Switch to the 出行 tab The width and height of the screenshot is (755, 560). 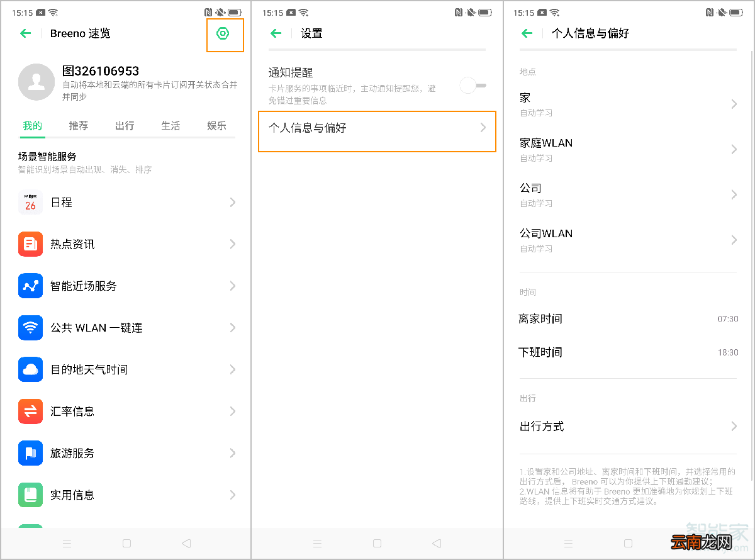125,126
